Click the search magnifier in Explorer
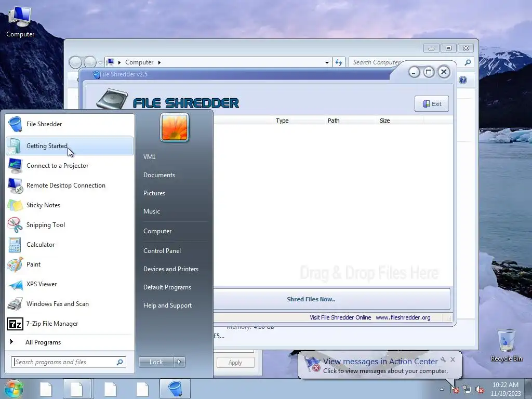The height and width of the screenshot is (399, 532). [468, 62]
